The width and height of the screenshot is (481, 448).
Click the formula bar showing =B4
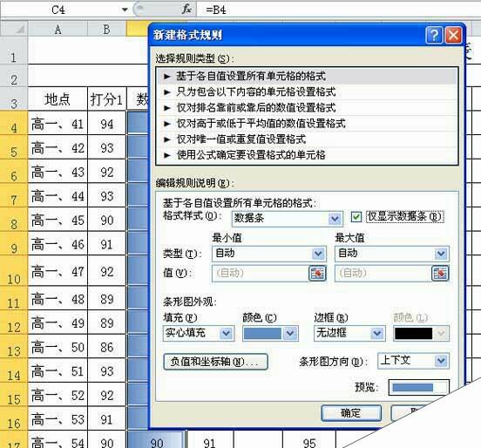pyautogui.click(x=339, y=10)
